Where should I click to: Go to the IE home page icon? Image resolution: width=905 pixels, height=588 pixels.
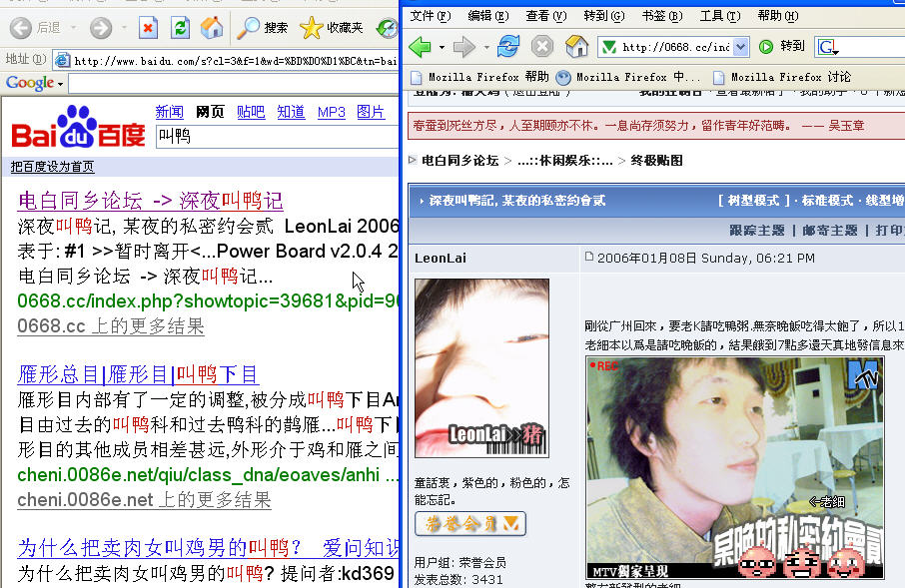[212, 28]
